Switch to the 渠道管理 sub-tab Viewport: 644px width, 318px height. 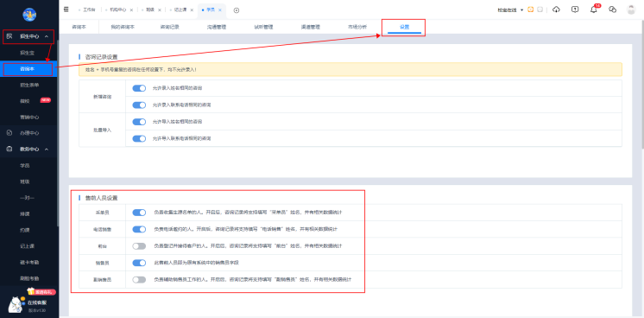click(x=310, y=27)
